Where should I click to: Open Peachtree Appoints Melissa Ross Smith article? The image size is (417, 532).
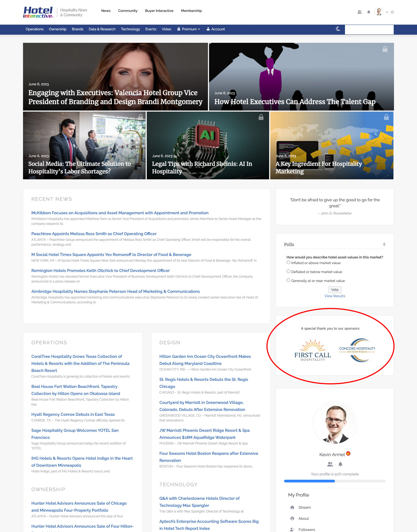[94, 234]
